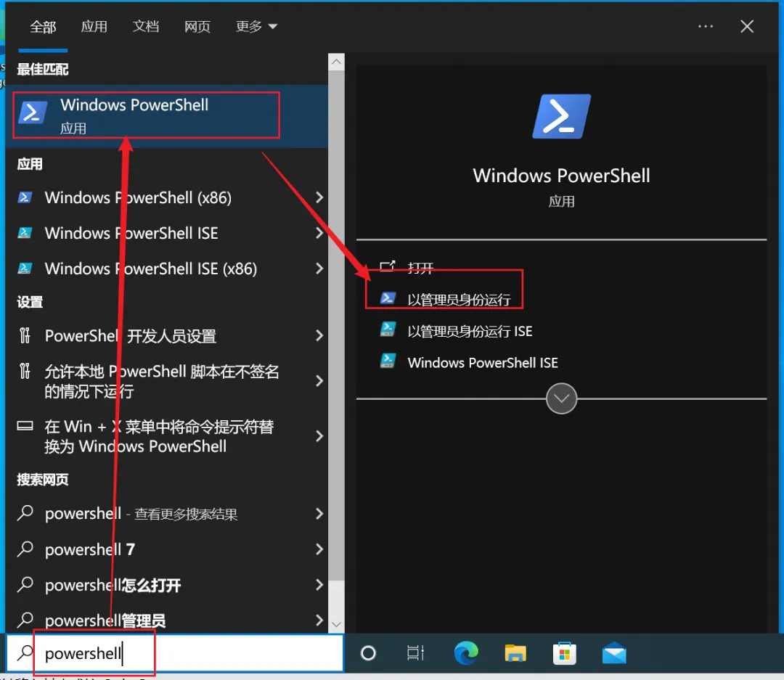Open File Explorer from taskbar
This screenshot has width=784, height=680.
pos(515,653)
